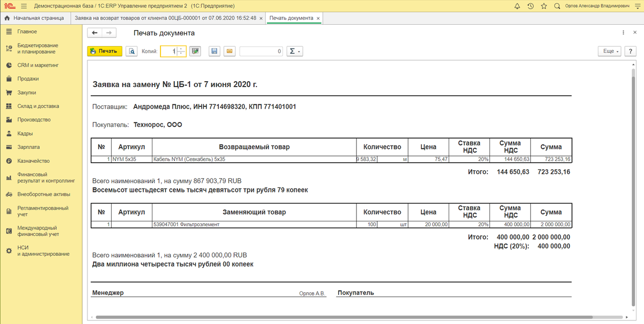644x324 pixels.
Task: Open the notifications bell
Action: pos(517,6)
